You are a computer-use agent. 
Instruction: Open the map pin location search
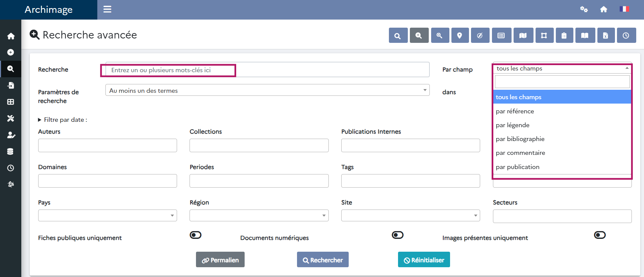460,35
